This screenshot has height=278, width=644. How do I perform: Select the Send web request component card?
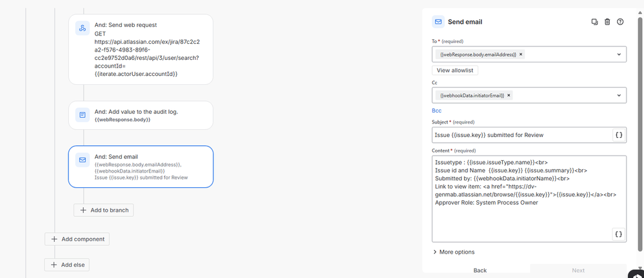coord(141,49)
